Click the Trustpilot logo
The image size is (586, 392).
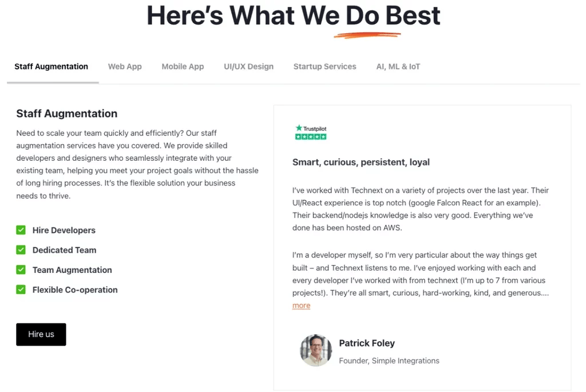tap(311, 129)
